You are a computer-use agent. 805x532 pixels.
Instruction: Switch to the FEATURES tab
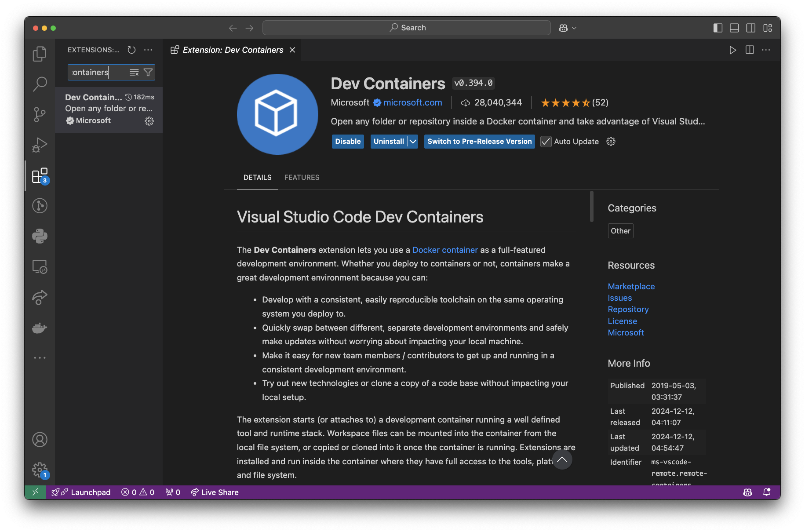pos(302,177)
